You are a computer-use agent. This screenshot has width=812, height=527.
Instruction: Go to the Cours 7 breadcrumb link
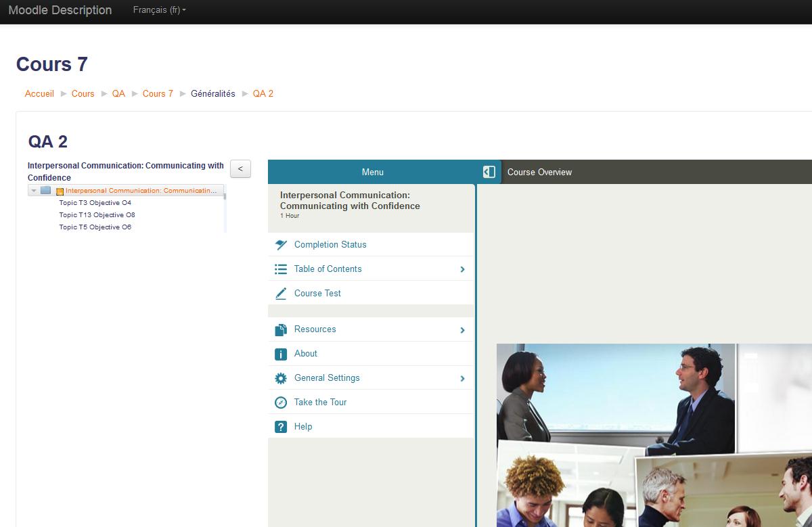point(158,93)
